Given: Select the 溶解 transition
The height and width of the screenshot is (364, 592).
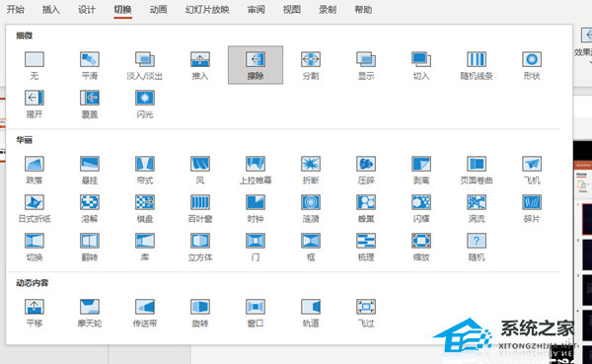Looking at the screenshot, I should 90,208.
